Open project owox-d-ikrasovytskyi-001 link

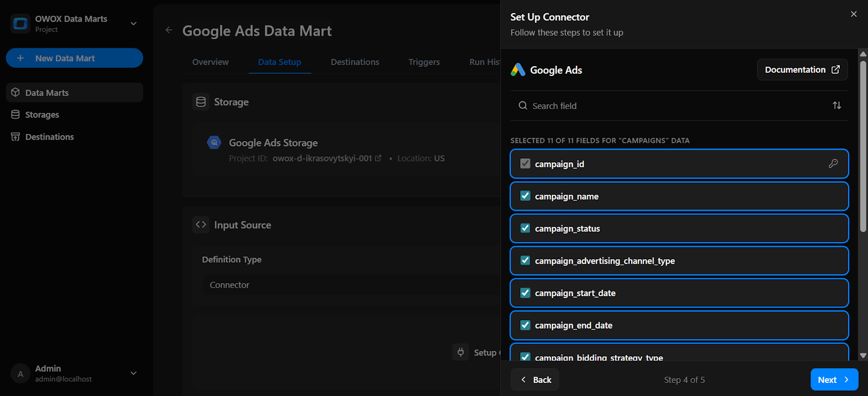click(322, 158)
